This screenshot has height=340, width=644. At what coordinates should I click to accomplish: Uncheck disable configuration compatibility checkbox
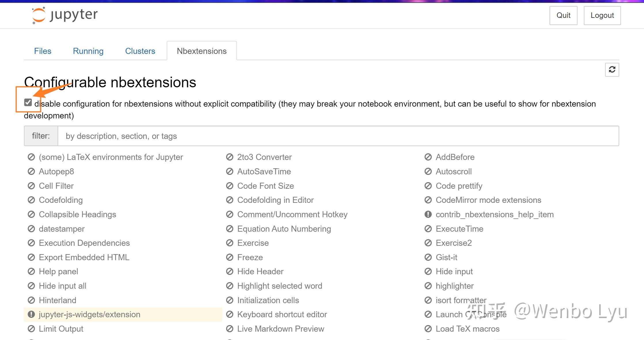(x=28, y=102)
